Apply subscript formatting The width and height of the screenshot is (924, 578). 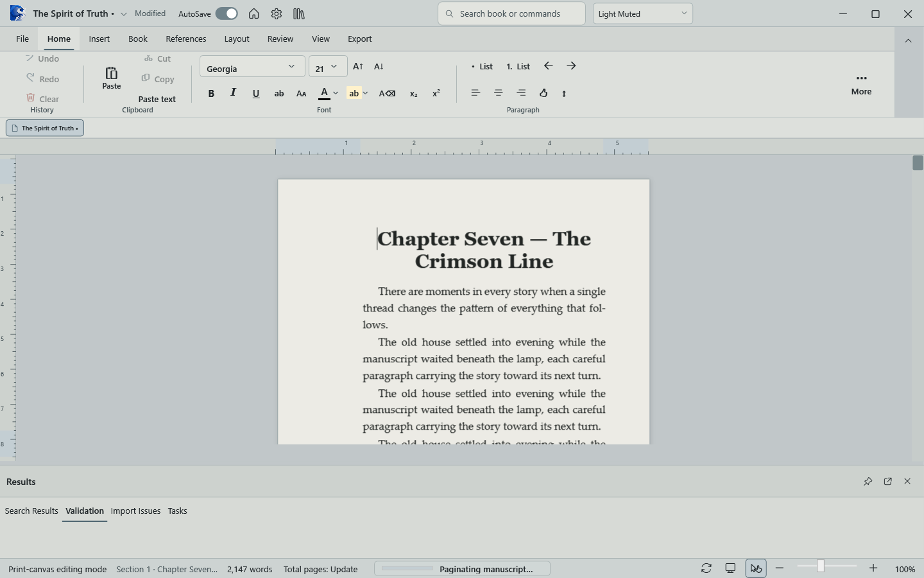tap(414, 93)
